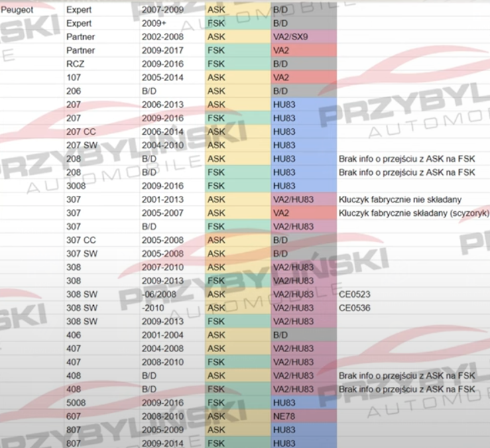Screen dimensions: 490x448
Task: Select the ASK cell in the 406 row
Action: 238,335
